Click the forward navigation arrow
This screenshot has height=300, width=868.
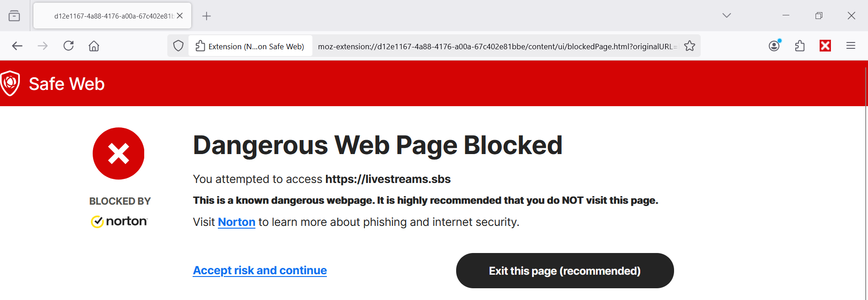click(x=42, y=46)
